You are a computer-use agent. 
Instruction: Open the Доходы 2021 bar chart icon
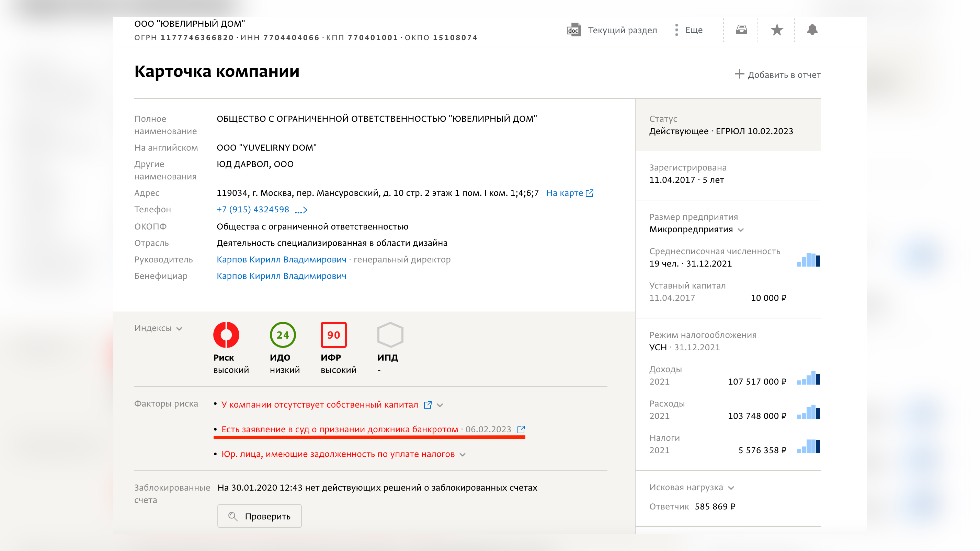tap(808, 378)
